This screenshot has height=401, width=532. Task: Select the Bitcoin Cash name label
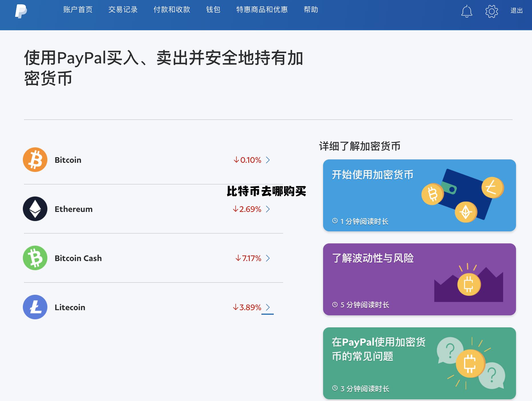(x=78, y=258)
